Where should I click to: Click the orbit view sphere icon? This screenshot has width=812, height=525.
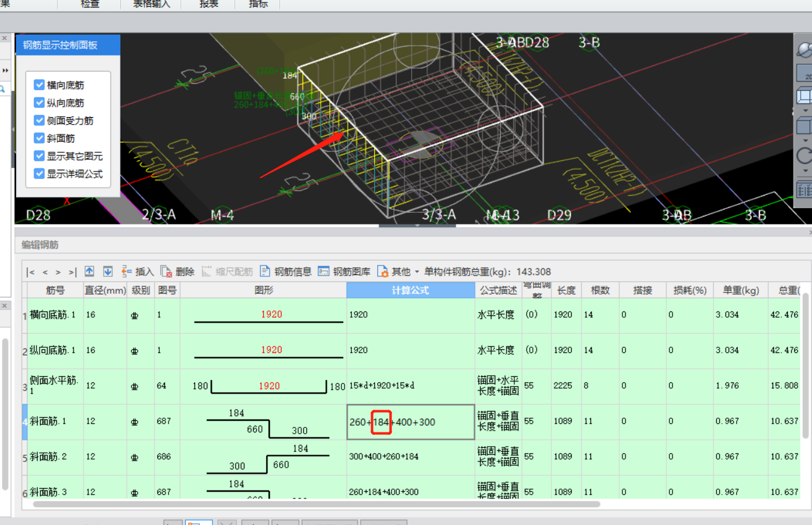[x=805, y=51]
